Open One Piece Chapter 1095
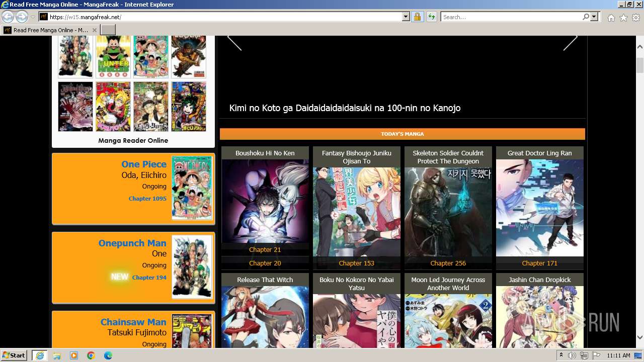This screenshot has width=644, height=362. [147, 199]
